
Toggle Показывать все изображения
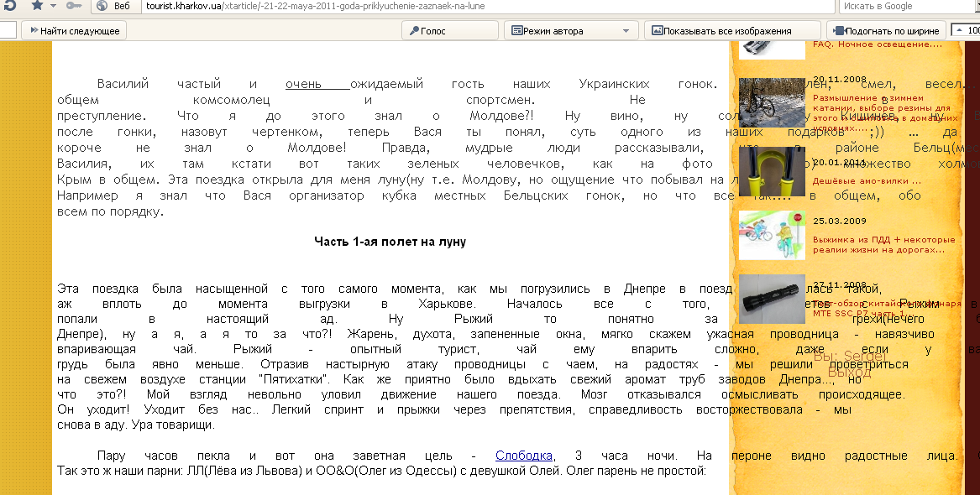[720, 31]
